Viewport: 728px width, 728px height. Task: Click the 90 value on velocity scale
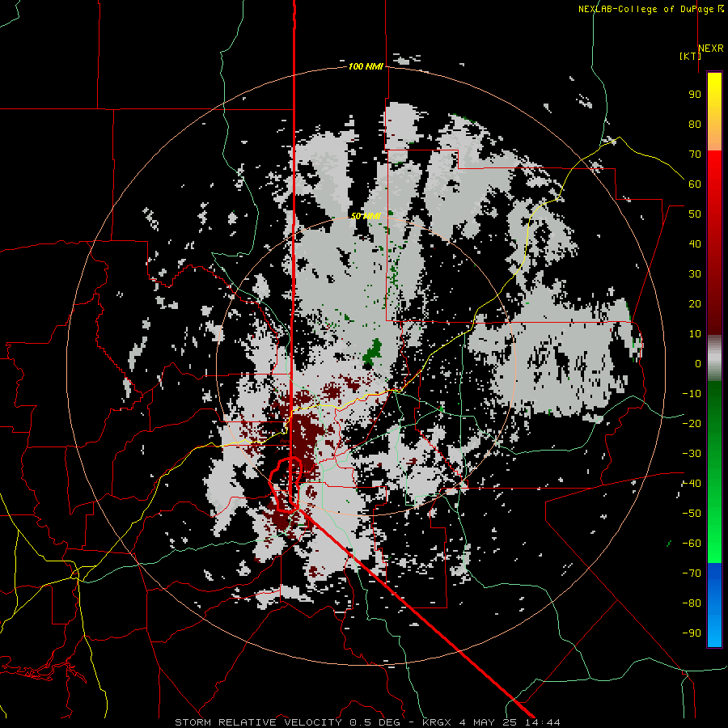click(x=695, y=95)
